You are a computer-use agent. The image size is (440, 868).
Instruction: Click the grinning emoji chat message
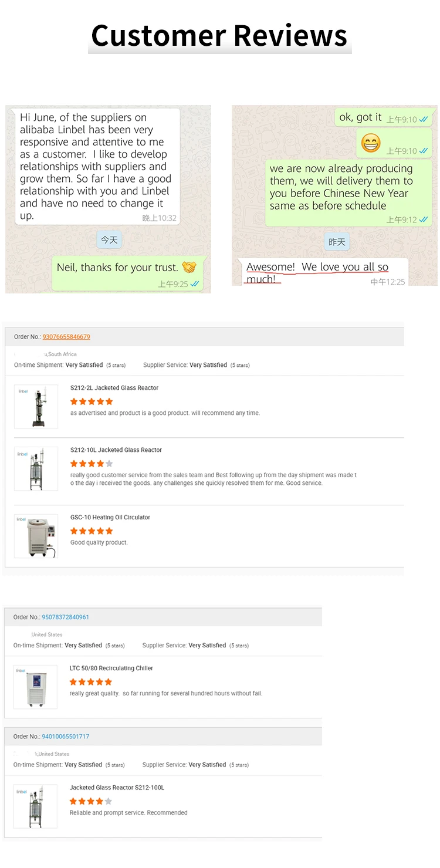pos(371,143)
